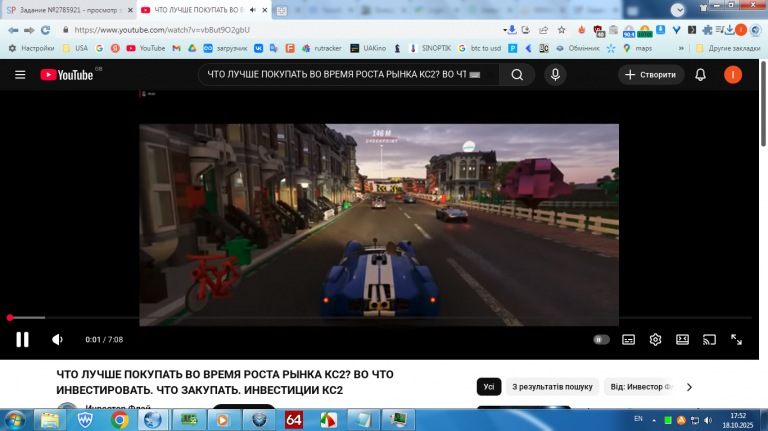Viewport: 768px width, 431px height.
Task: Open the media control playlist icon
Action: point(720,30)
